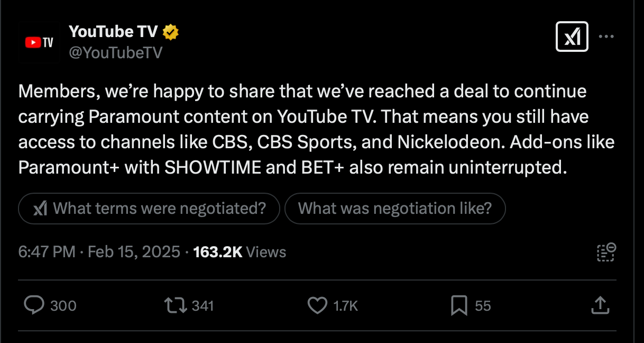Bookmark this post
Screen dimensions: 644x343
(x=458, y=305)
